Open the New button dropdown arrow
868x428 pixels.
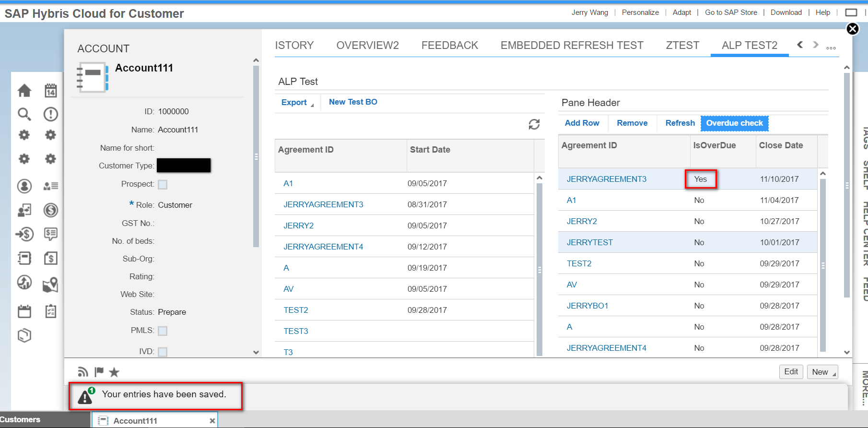coord(834,374)
